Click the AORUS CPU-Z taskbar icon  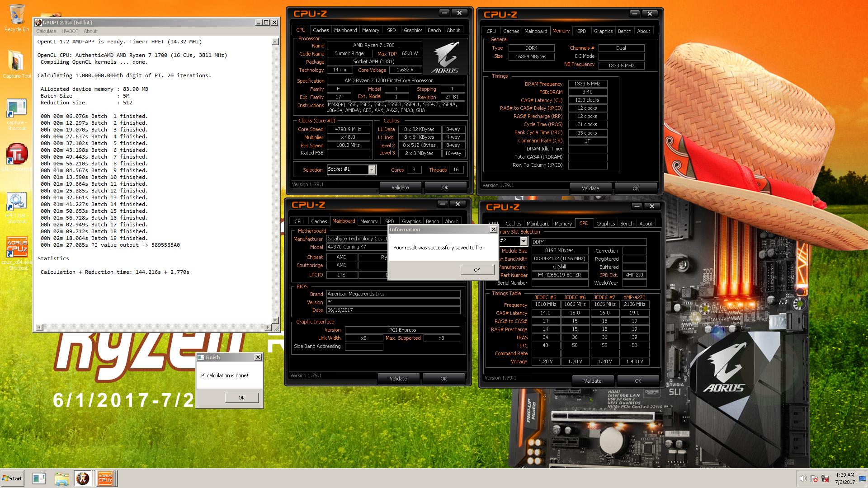[x=105, y=479]
